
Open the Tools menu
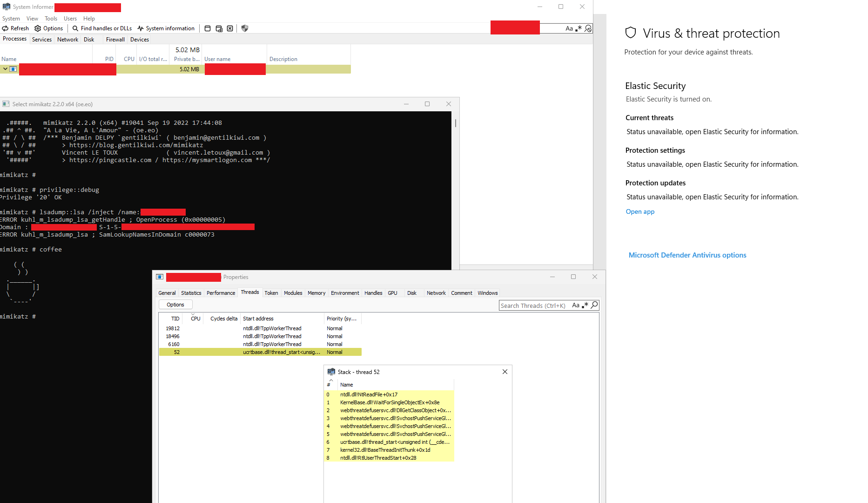click(51, 19)
